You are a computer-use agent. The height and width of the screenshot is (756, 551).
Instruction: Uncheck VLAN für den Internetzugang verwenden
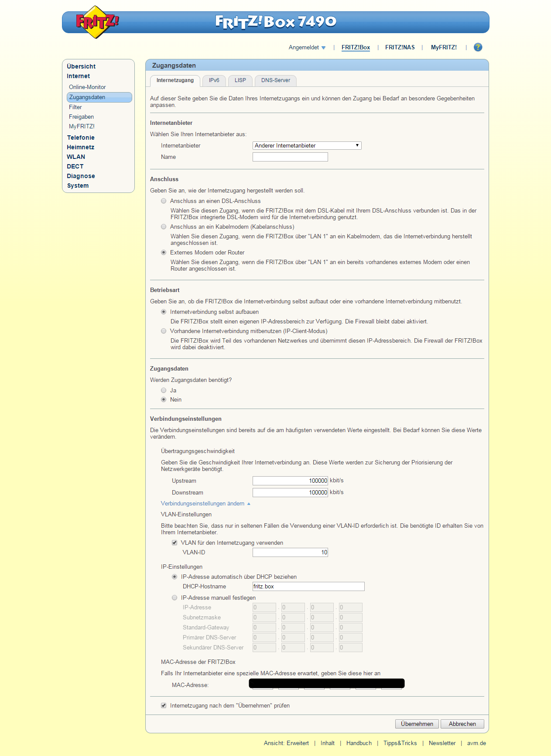pos(175,543)
